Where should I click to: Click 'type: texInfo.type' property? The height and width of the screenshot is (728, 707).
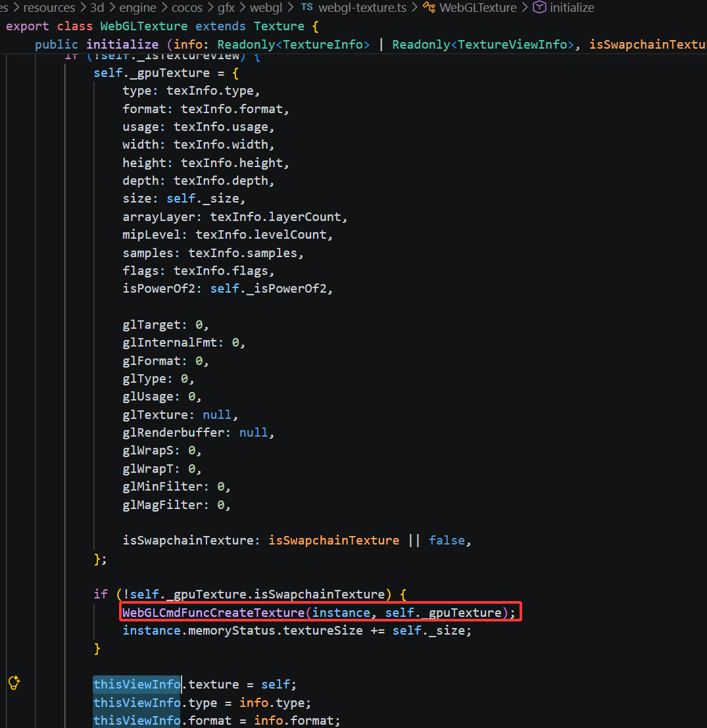[191, 91]
